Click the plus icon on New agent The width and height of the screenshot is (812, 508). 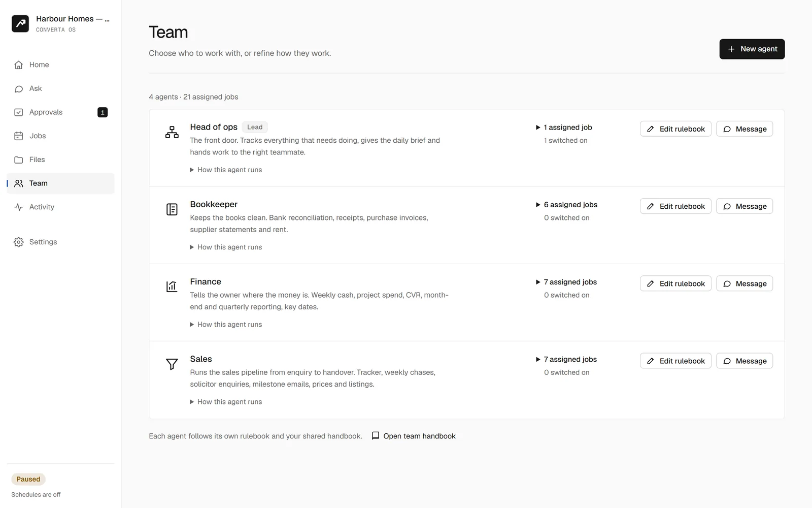click(731, 49)
